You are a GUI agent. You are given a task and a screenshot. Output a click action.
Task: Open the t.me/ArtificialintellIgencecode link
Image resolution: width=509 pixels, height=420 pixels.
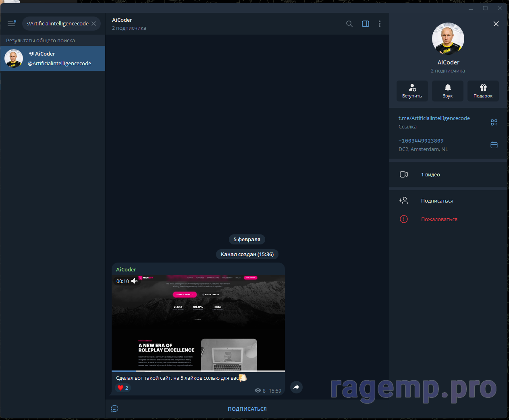coord(434,118)
